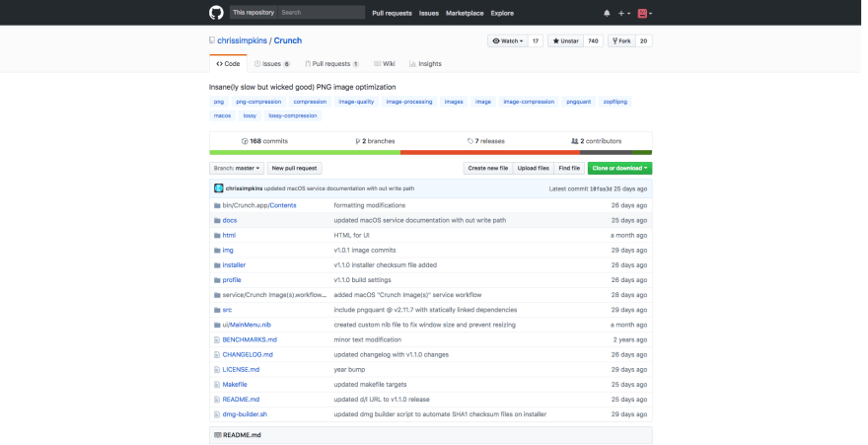Open the Makefile file
The width and height of the screenshot is (868, 445).
[x=235, y=385]
